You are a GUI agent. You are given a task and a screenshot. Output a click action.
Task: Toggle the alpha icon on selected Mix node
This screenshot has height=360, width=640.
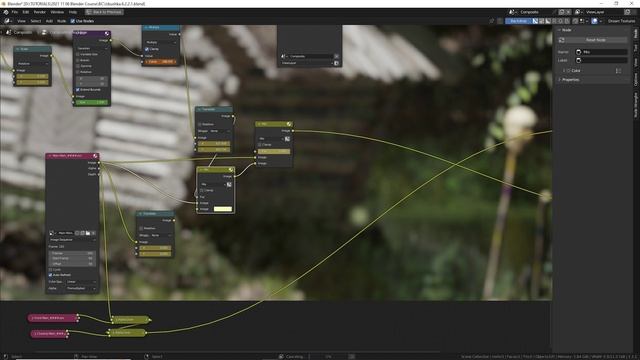pos(229,184)
